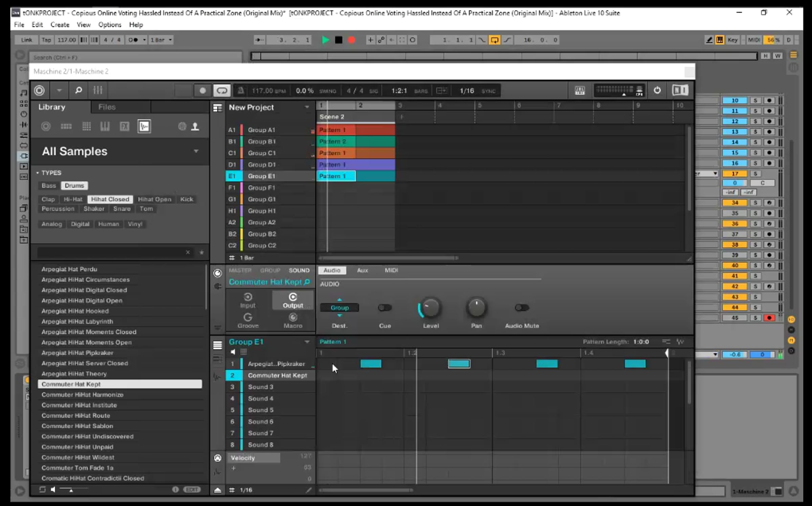Open the Create menu
Viewport: 812px width, 506px height.
(60, 25)
